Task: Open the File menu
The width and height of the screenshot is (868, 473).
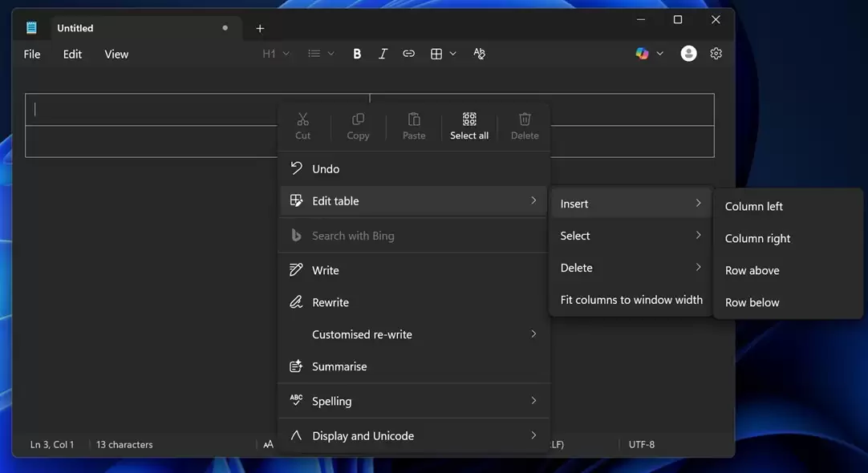Action: (31, 54)
